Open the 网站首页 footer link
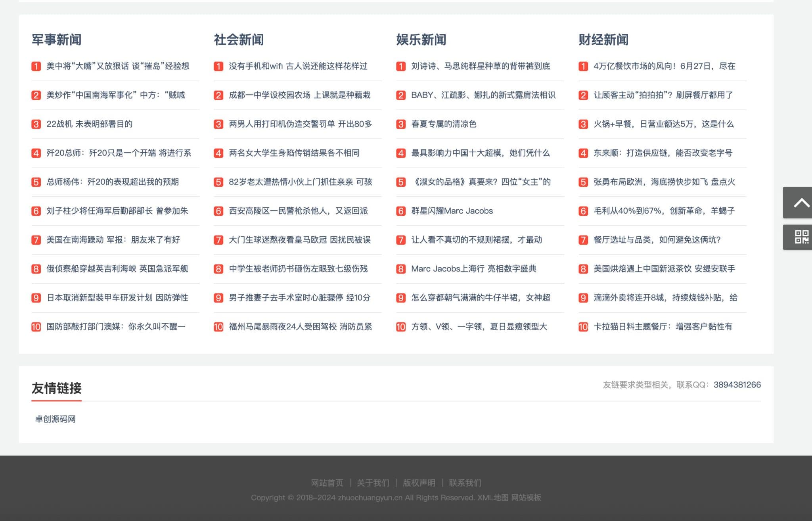Image resolution: width=812 pixels, height=521 pixels. (327, 483)
